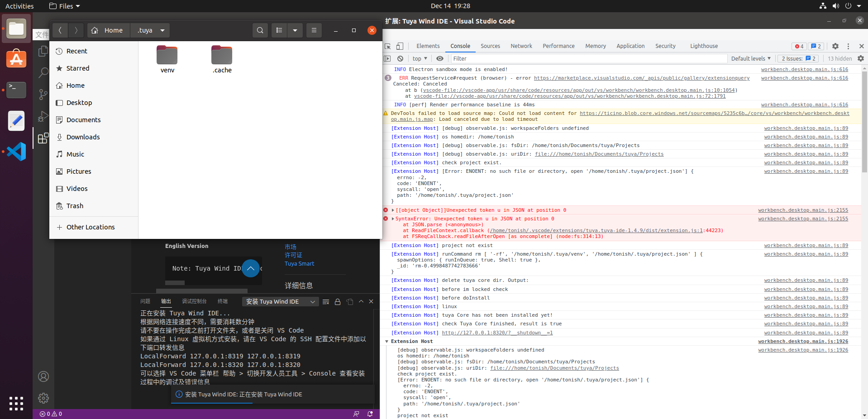Click the blue 2 messages counter badge
This screenshot has height=419, width=868.
pos(816,46)
